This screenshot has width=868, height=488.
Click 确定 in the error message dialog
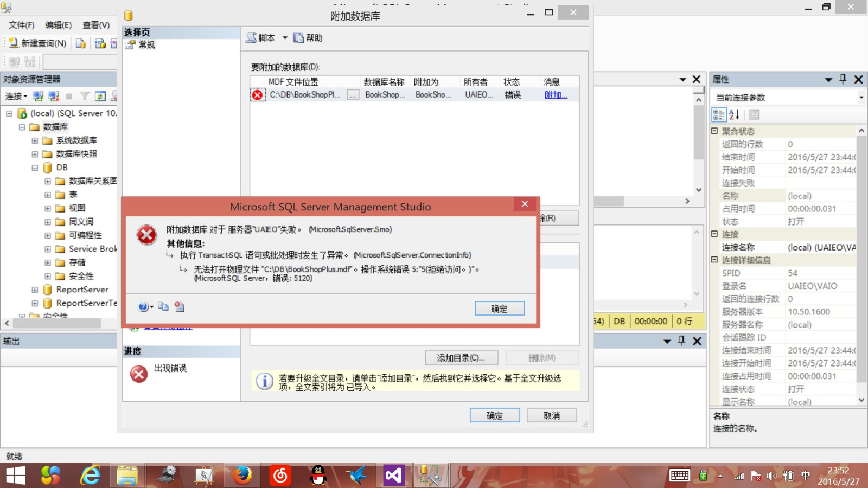[500, 309]
